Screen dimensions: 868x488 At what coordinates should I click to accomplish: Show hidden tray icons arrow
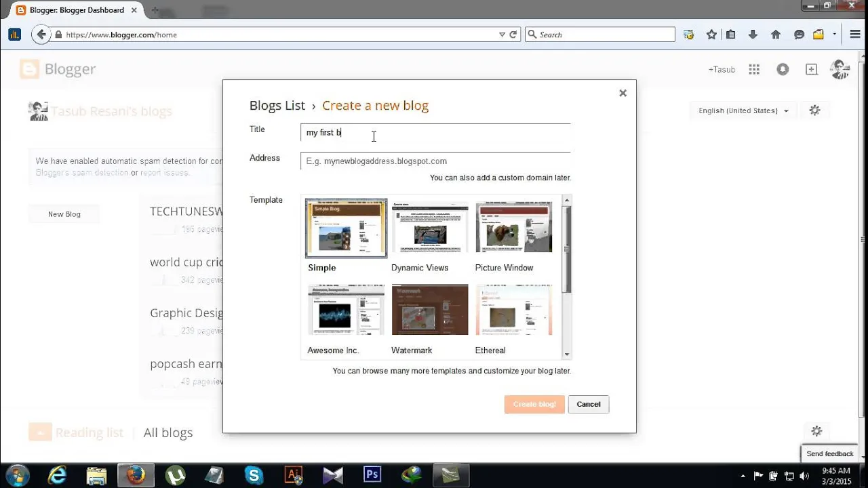point(743,476)
